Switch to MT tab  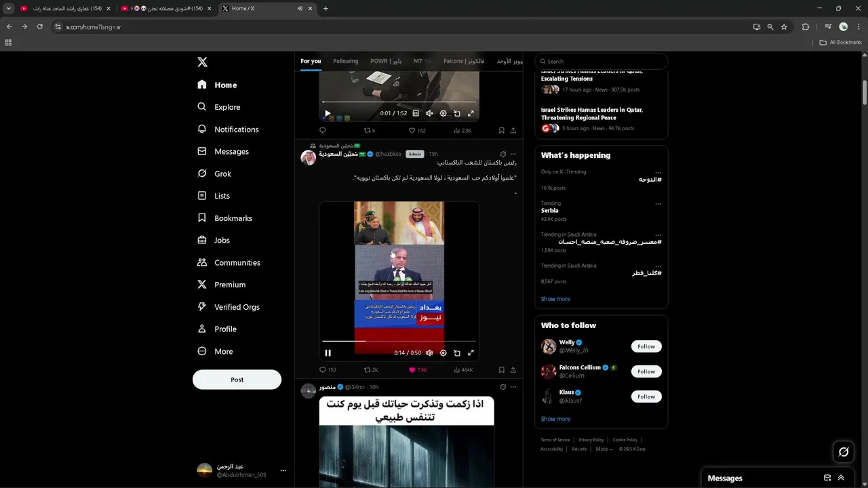[422, 61]
